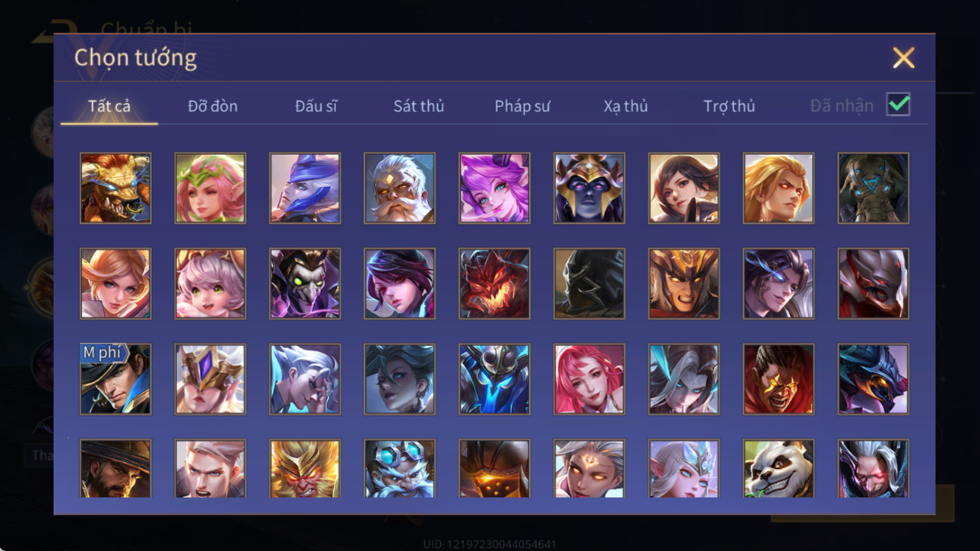
Task: Switch to the Đỡ đòn tab
Action: [213, 106]
